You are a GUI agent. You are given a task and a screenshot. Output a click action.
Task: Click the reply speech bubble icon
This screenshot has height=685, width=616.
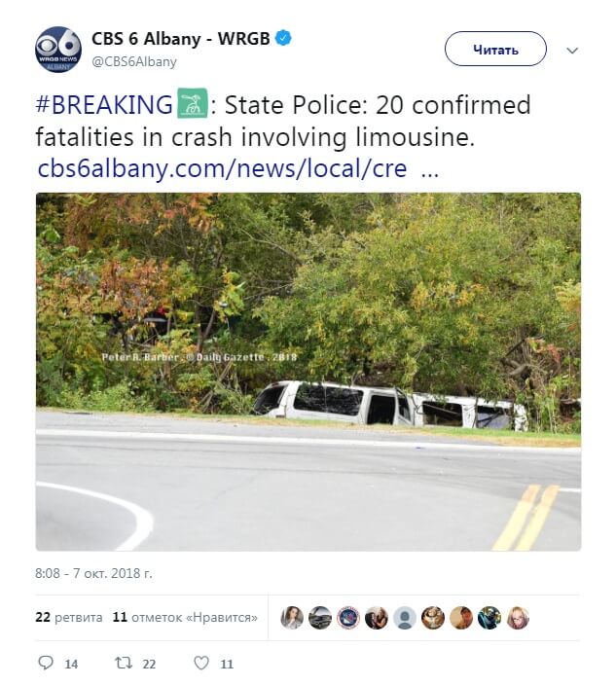click(45, 663)
